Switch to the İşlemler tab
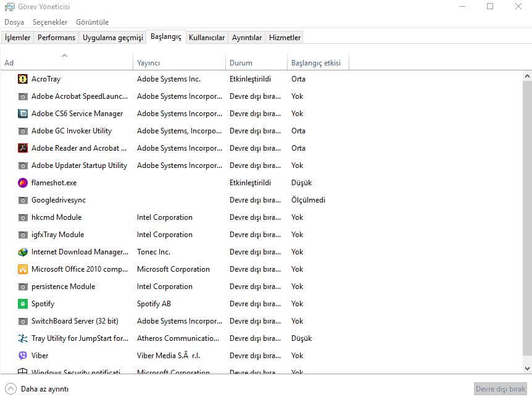This screenshot has width=532, height=402. [18, 37]
